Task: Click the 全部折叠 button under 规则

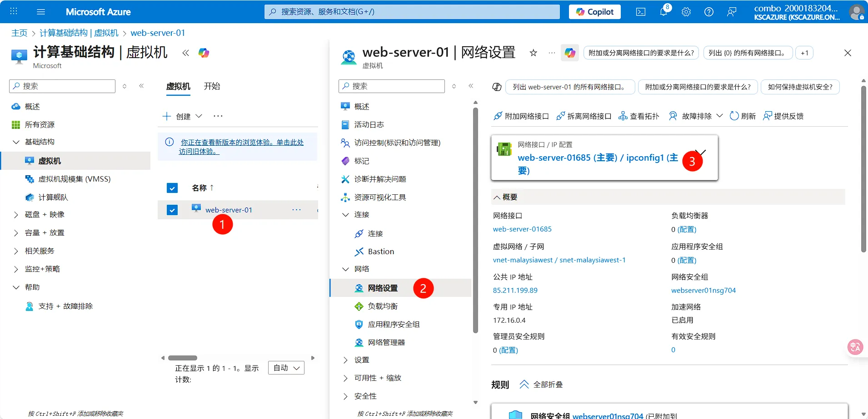Action: (x=542, y=384)
